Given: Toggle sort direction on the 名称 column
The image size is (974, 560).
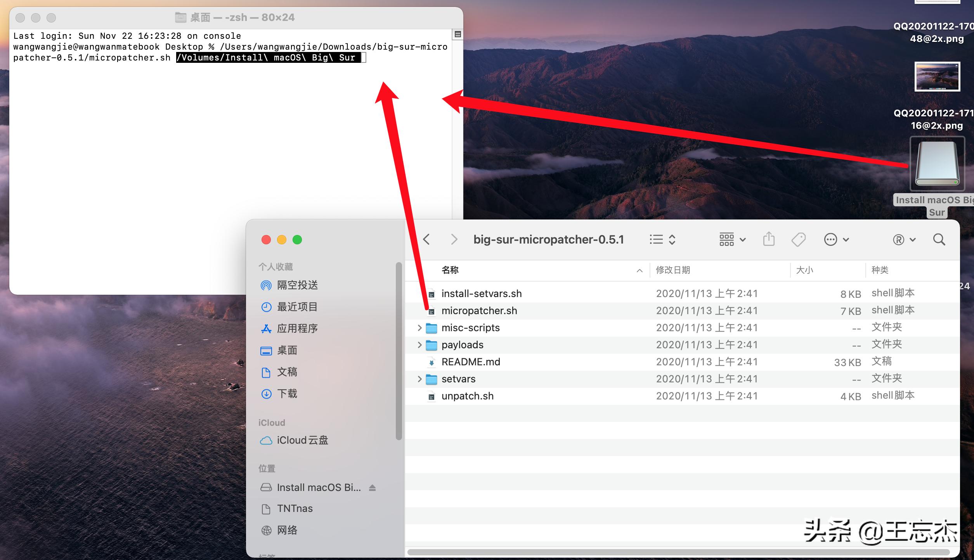Looking at the screenshot, I should coord(639,270).
